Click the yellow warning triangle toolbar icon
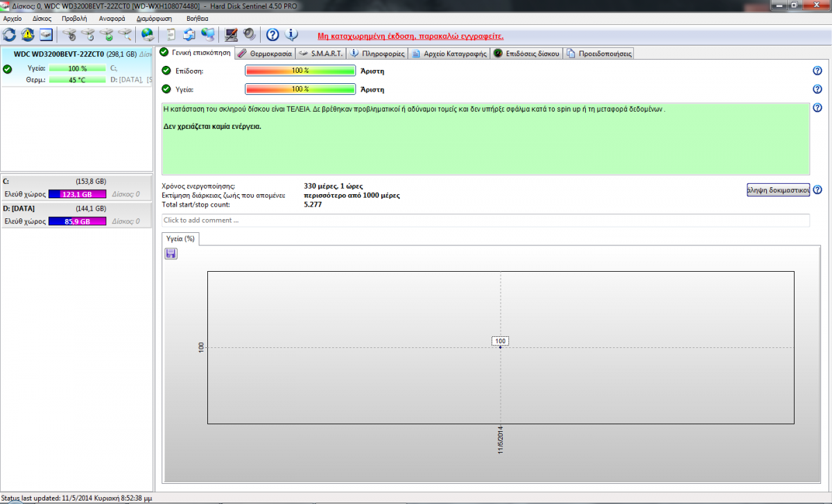Viewport: 832px width, 504px height. click(x=28, y=34)
